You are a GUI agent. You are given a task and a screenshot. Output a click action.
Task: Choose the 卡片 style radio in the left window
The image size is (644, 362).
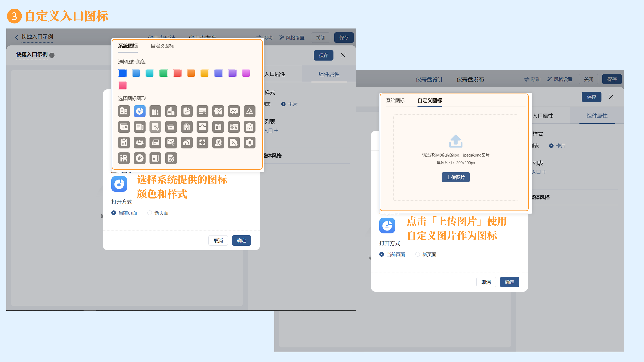283,104
